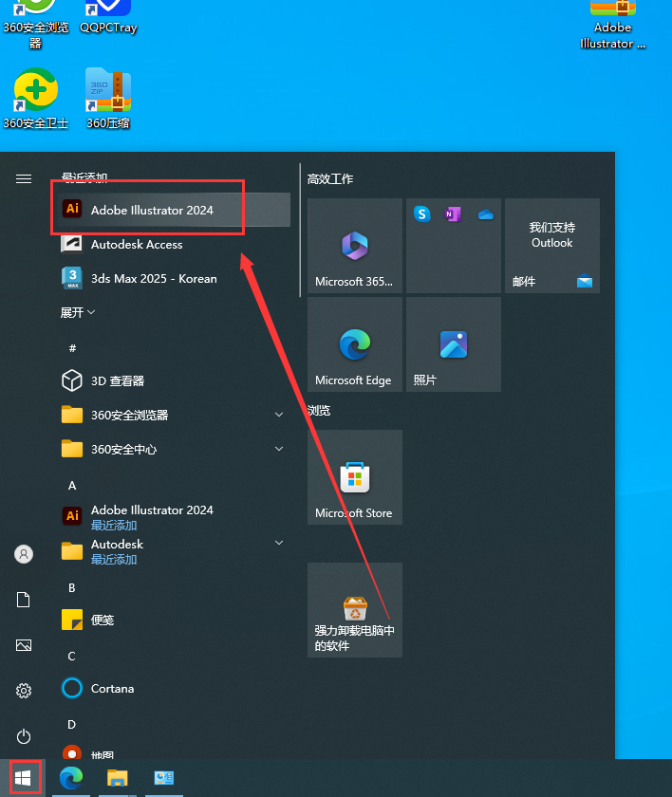Open the Power options button

pyautogui.click(x=24, y=736)
